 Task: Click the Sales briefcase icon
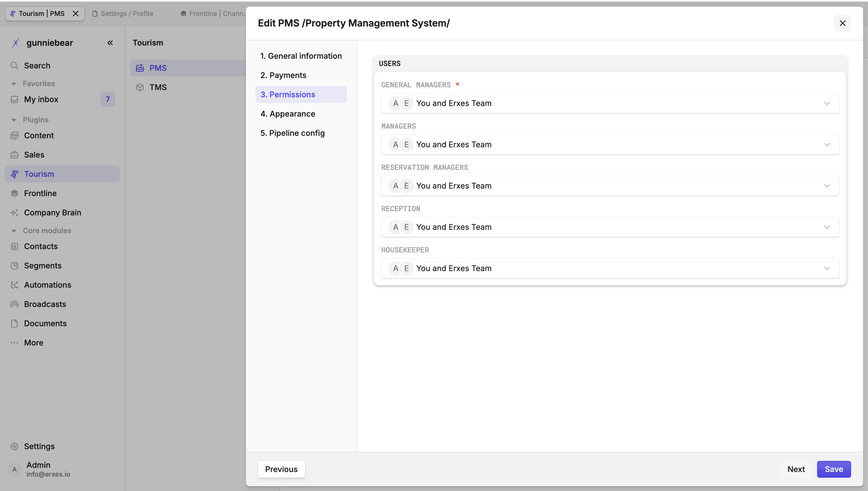coord(14,155)
